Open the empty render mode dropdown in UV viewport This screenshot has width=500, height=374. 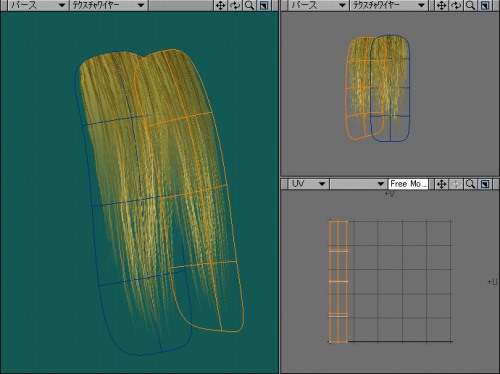click(x=358, y=184)
